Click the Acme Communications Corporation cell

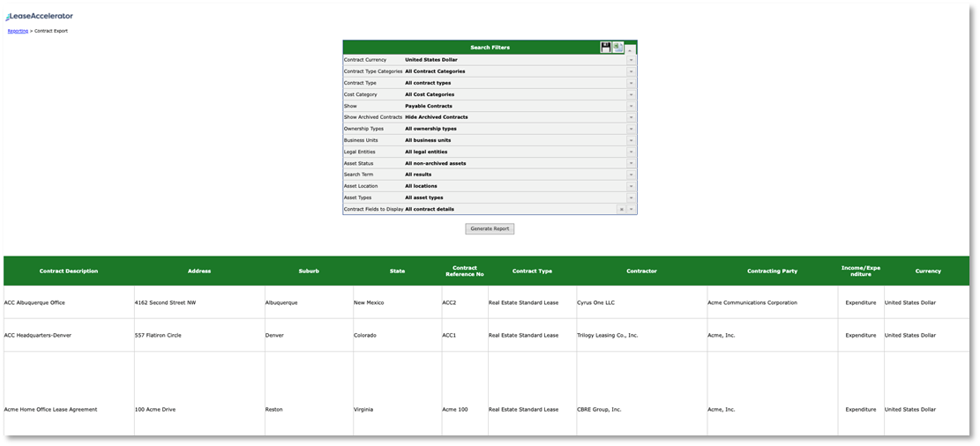coord(773,302)
